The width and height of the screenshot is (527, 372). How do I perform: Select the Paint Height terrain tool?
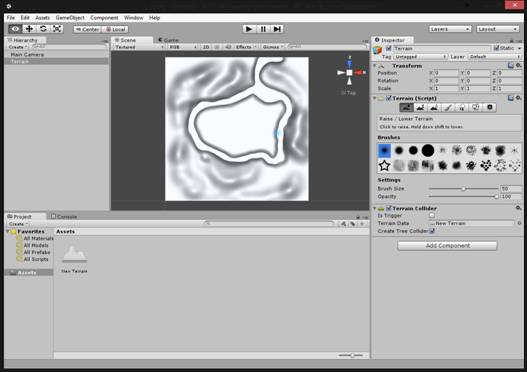click(x=420, y=108)
